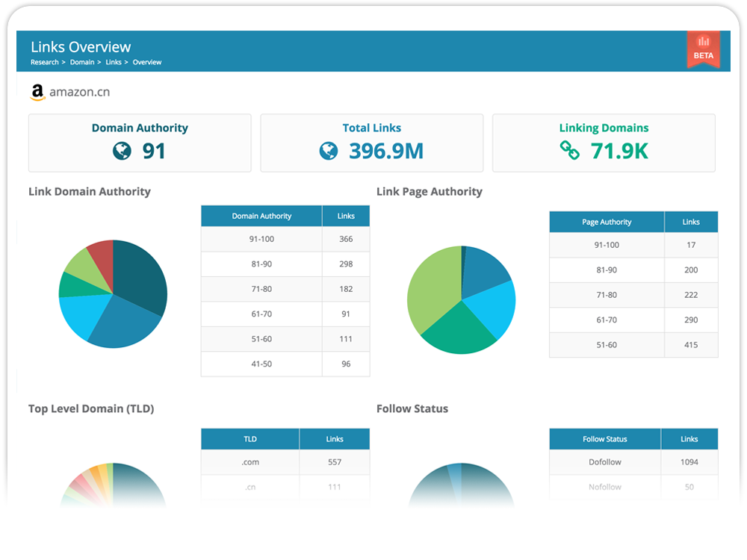The width and height of the screenshot is (747, 560).
Task: Open the Research breadcrumb link
Action: [x=44, y=63]
